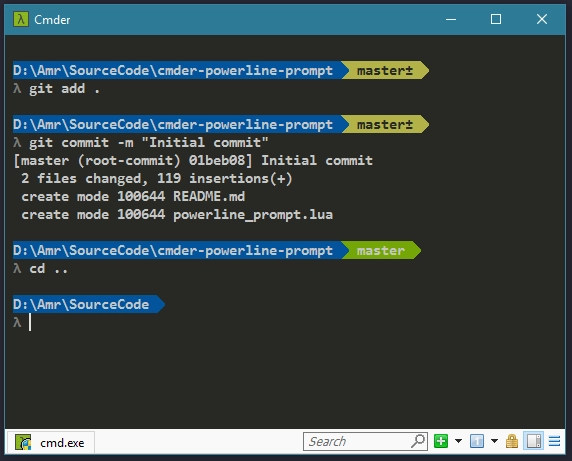Click the first yellow master± branch segment

384,70
